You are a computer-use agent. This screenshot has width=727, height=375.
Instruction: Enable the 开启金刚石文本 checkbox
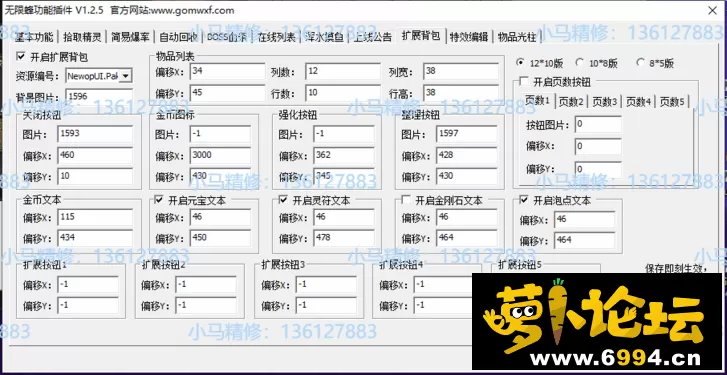tap(406, 200)
